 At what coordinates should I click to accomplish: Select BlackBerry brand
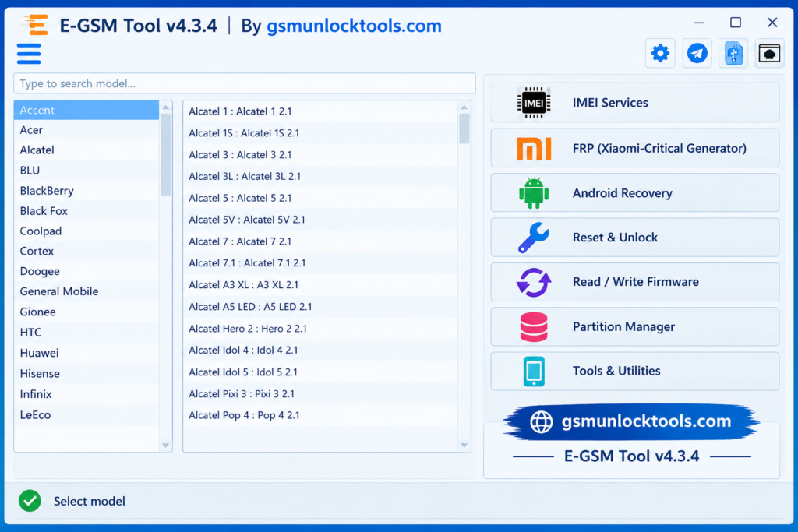tap(86, 191)
